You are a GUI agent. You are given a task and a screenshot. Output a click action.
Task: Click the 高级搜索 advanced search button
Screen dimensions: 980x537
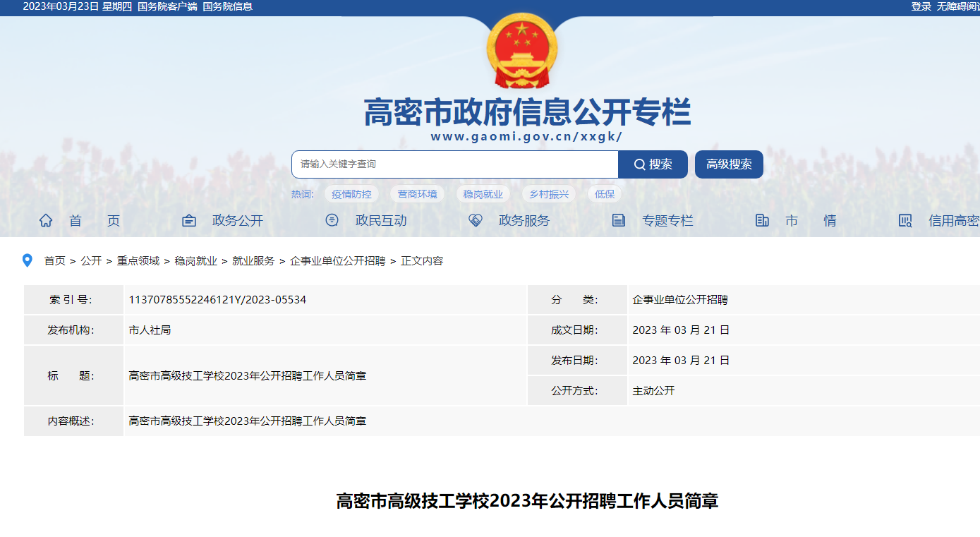tap(729, 164)
